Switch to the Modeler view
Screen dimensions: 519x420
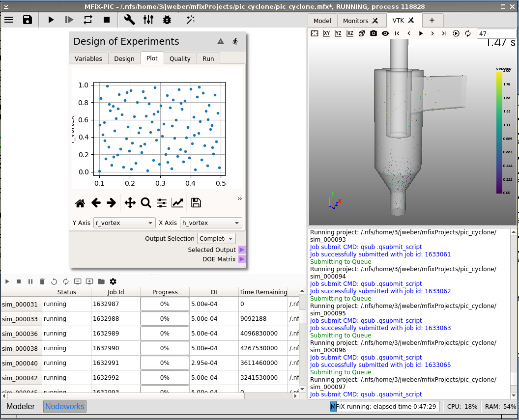coord(21,407)
